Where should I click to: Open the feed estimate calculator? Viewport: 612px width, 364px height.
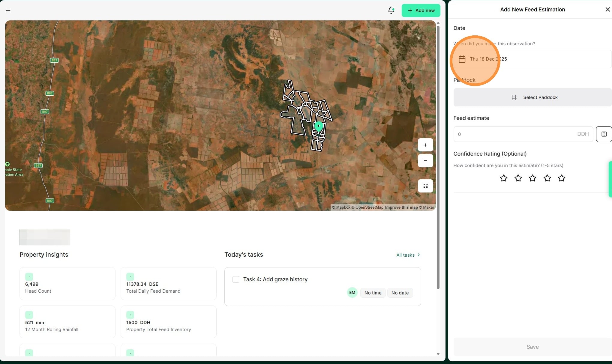pos(604,134)
